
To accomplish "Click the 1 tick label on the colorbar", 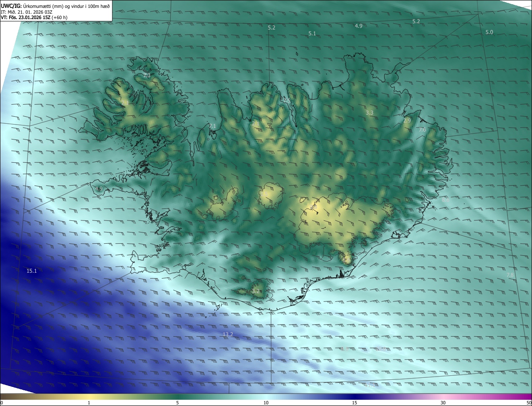I will tap(89, 403).
